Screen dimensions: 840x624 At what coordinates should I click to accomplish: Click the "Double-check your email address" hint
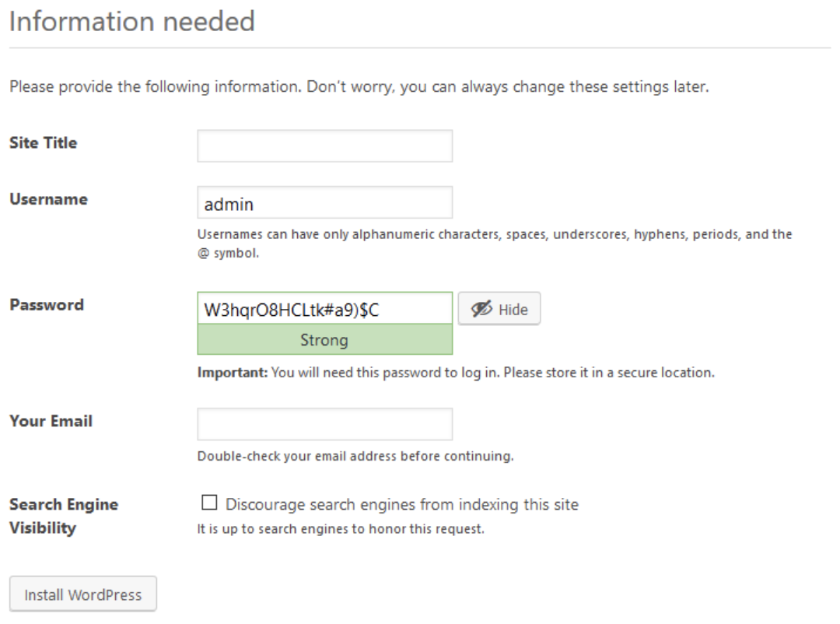point(355,456)
